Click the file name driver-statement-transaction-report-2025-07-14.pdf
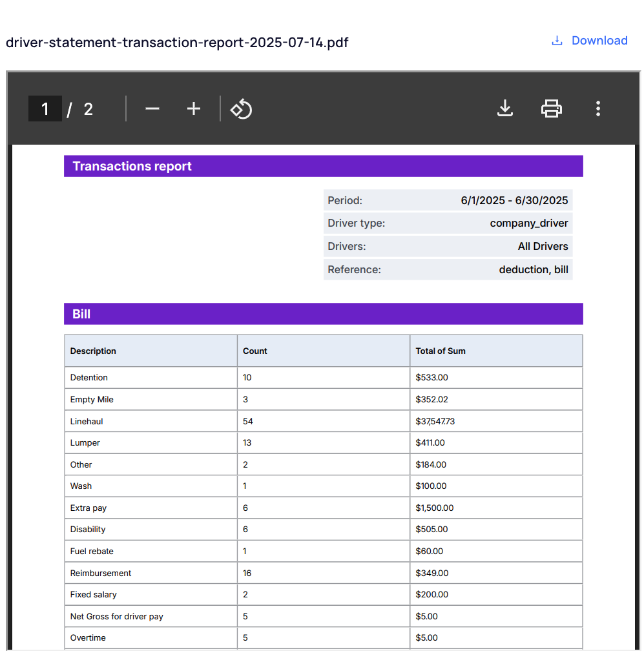This screenshot has width=644, height=651. [x=177, y=43]
